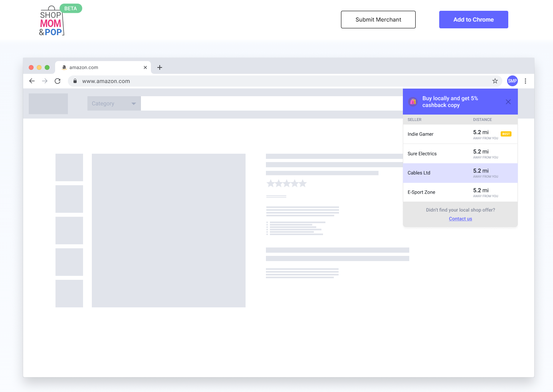
Task: Click the browser forward arrow
Action: click(45, 81)
